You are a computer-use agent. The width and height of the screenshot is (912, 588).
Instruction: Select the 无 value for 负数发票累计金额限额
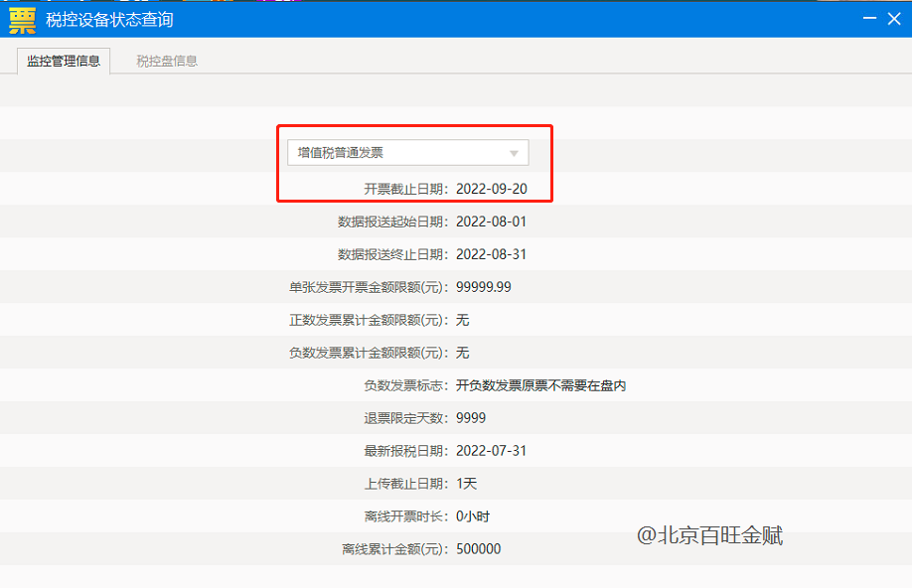coord(462,353)
